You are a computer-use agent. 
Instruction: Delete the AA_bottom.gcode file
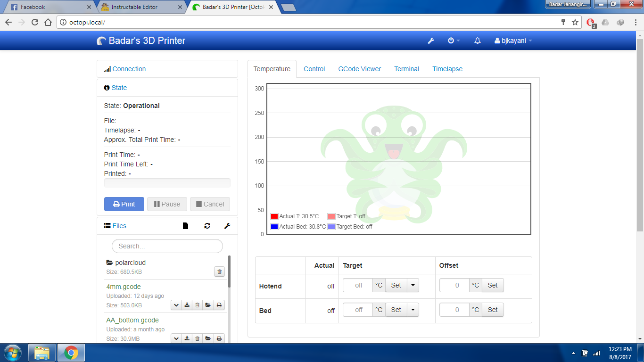click(x=198, y=338)
